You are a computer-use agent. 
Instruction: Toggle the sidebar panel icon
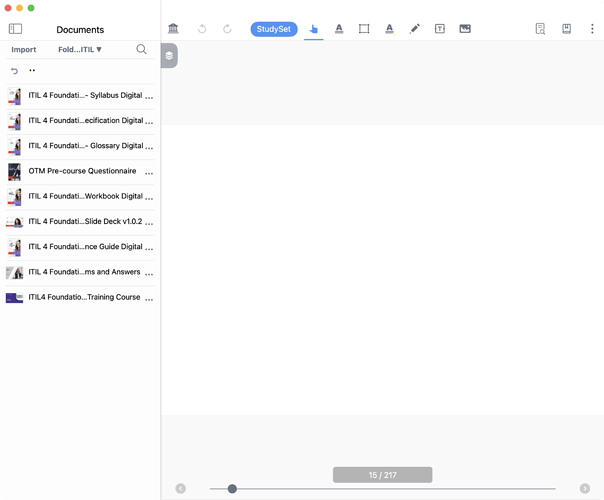tap(15, 29)
